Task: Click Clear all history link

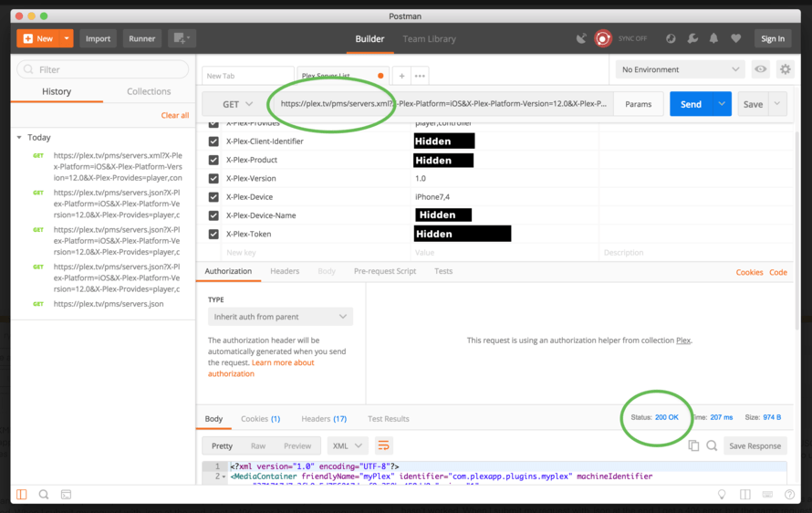Action: pyautogui.click(x=174, y=115)
